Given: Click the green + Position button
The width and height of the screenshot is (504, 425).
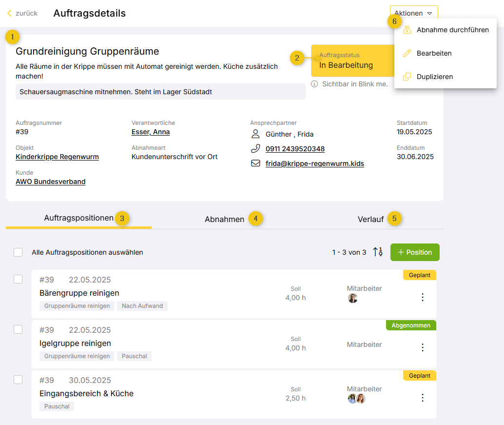Looking at the screenshot, I should 415,252.
